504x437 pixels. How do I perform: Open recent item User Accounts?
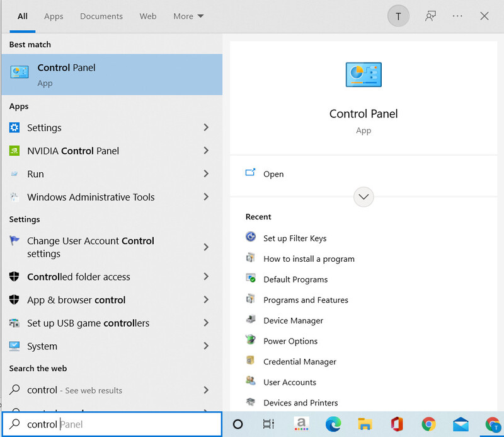290,382
